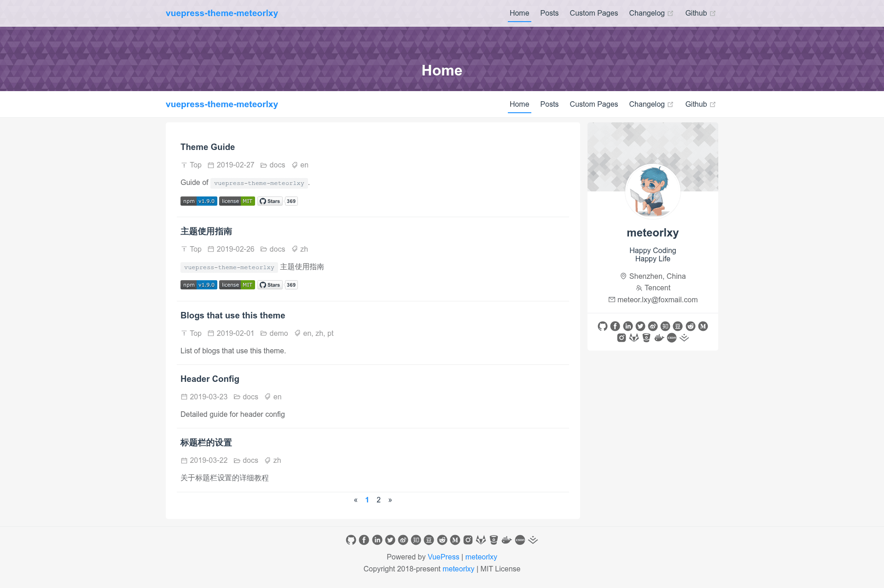Screen dimensions: 884x588
Task: Click the LinkedIn icon in the footer
Action: click(x=377, y=540)
